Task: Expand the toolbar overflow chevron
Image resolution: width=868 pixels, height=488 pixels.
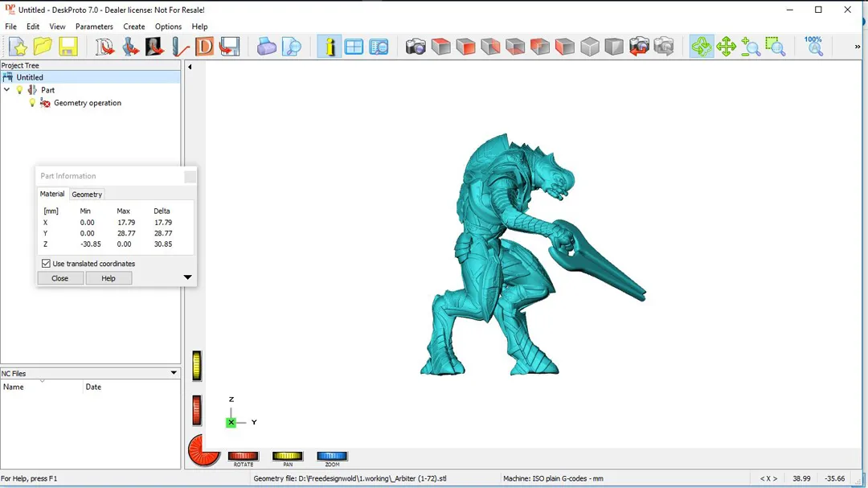Action: 858,47
